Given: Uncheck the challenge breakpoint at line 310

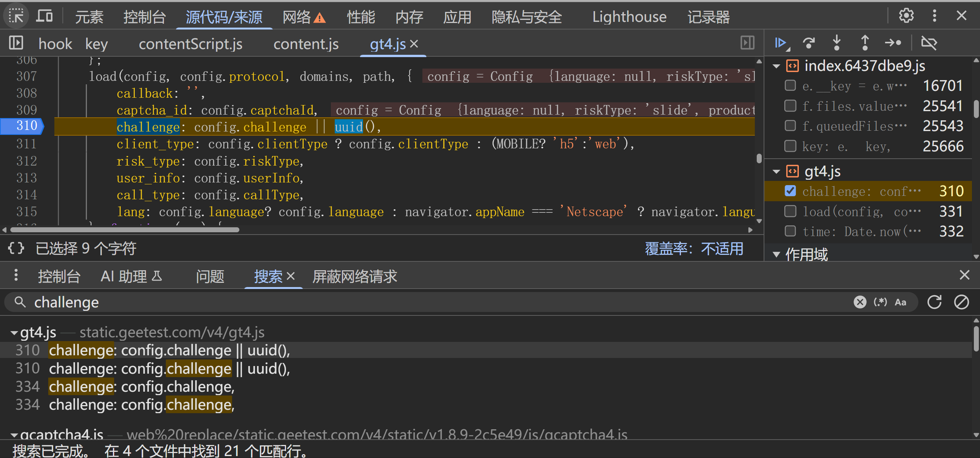Looking at the screenshot, I should 790,191.
